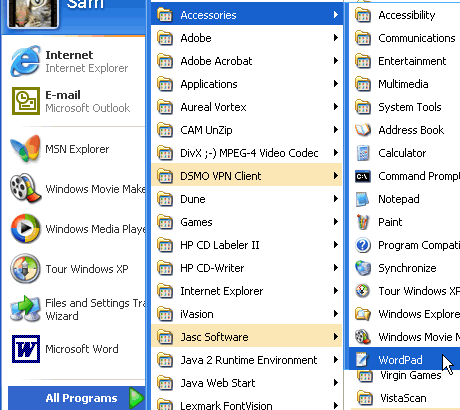Open Windows Explorer icon
The image size is (460, 410).
coord(363,314)
